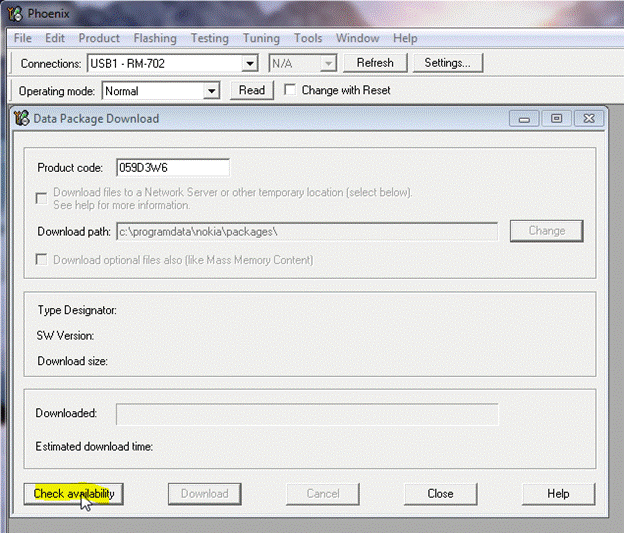
Task: Click the Estimated download time label
Action: (94, 447)
